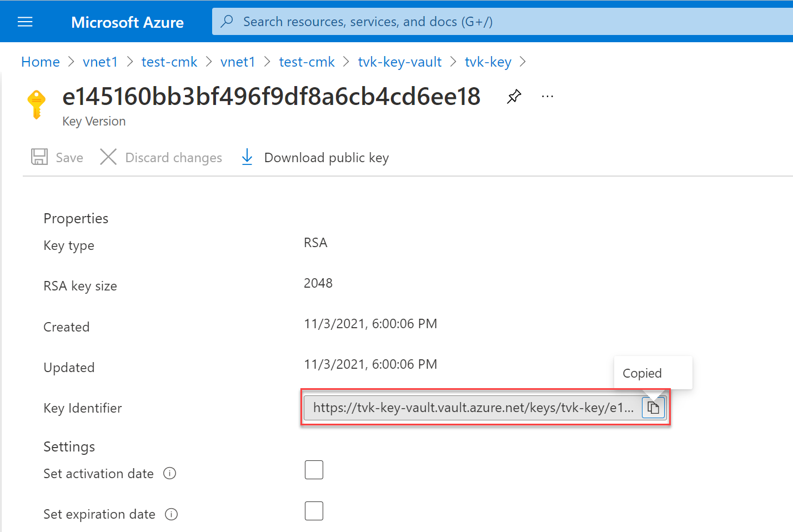Select the 2048 key size value
Screen dimensions: 793x532
pos(318,283)
